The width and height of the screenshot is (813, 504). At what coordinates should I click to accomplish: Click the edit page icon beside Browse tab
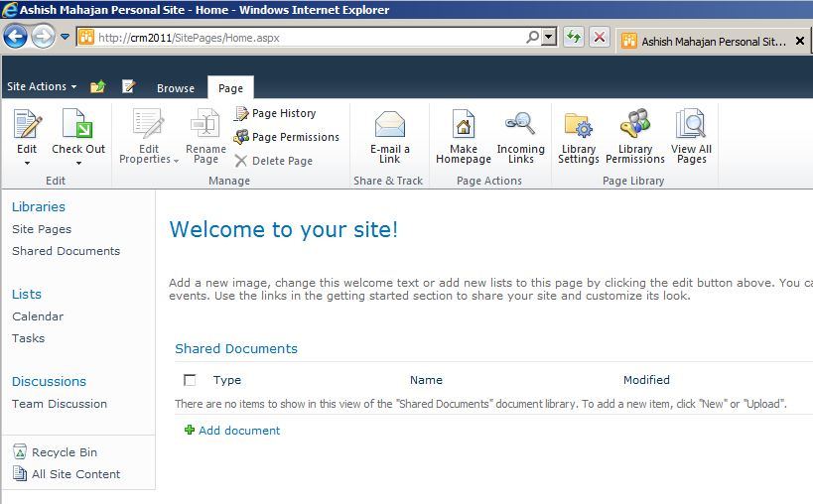click(128, 86)
